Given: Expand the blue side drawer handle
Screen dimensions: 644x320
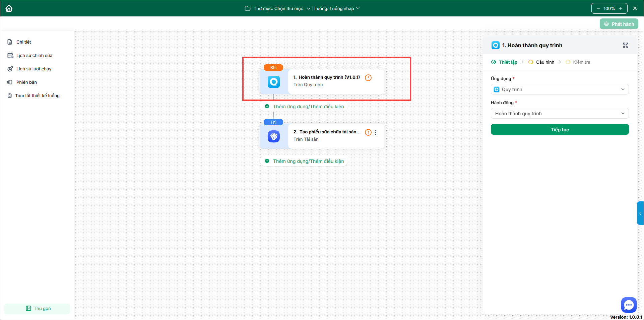Looking at the screenshot, I should (x=640, y=213).
